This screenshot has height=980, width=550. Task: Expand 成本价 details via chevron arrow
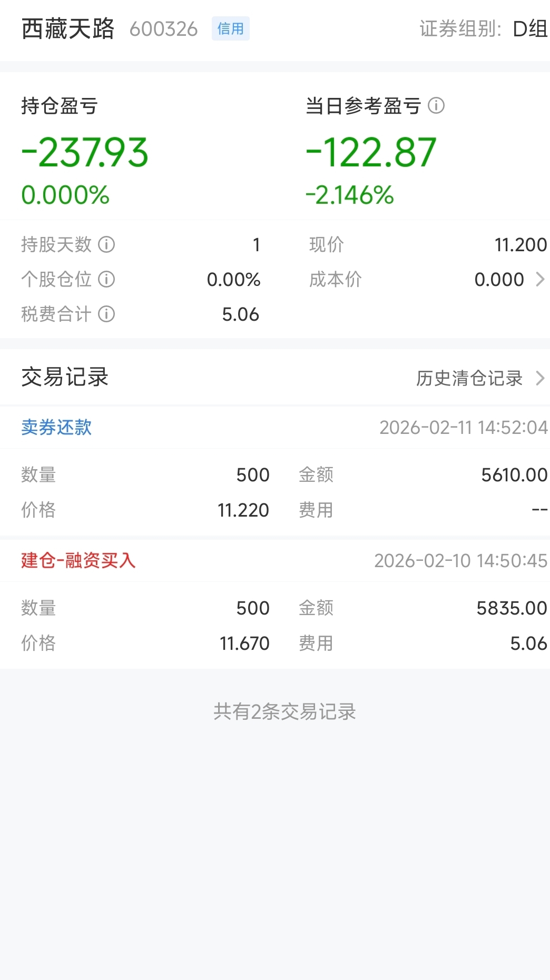pos(540,279)
